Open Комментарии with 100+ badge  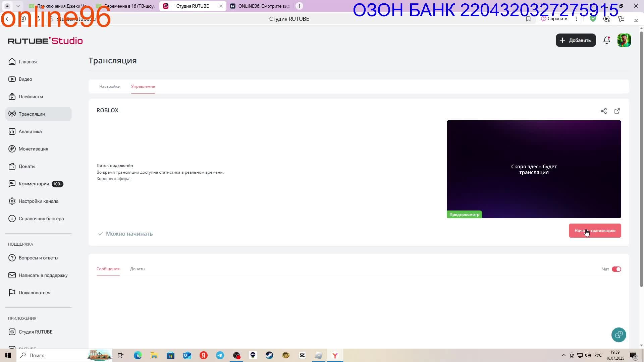[34, 184]
